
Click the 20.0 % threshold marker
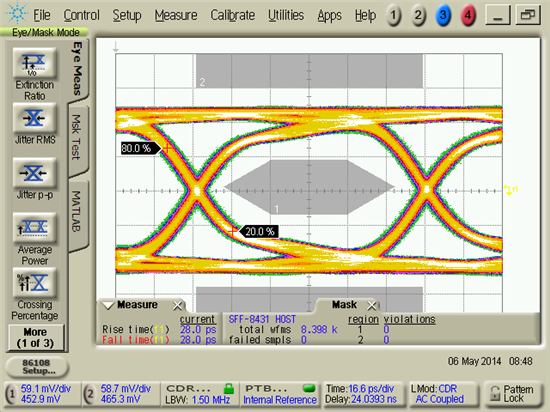[x=259, y=231]
